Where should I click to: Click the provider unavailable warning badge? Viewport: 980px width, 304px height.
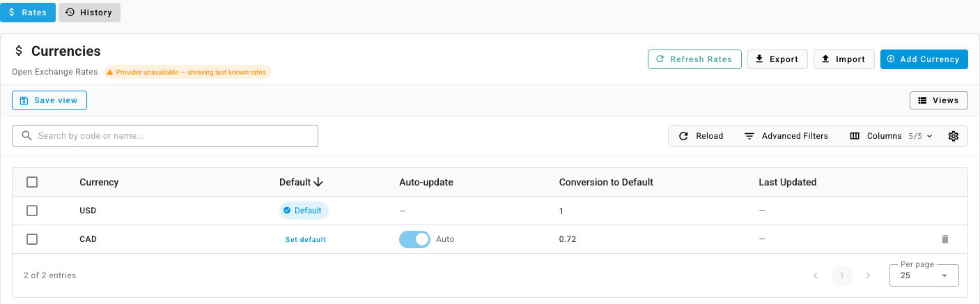click(188, 72)
